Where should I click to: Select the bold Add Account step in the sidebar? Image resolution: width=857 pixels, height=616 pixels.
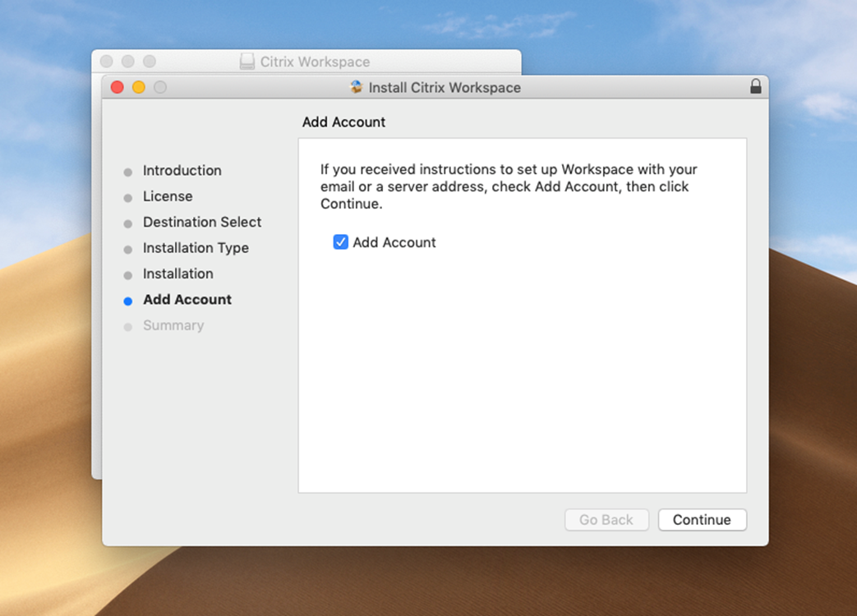[x=187, y=299]
